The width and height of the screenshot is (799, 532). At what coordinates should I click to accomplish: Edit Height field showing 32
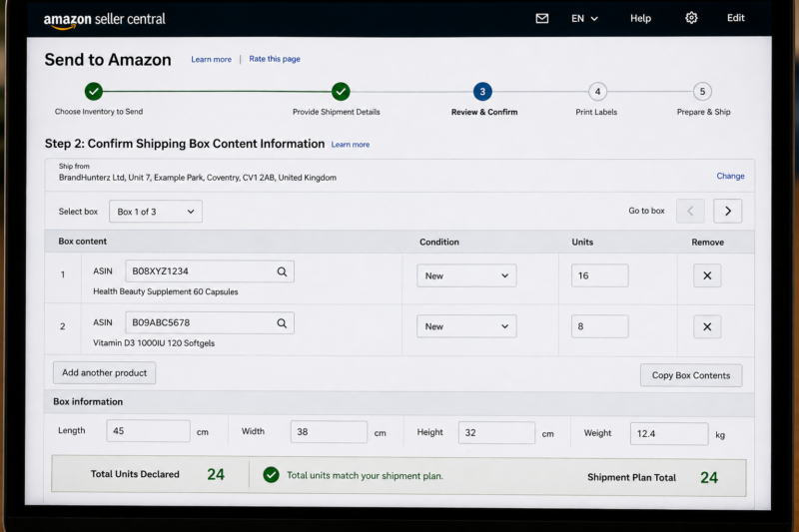point(496,433)
